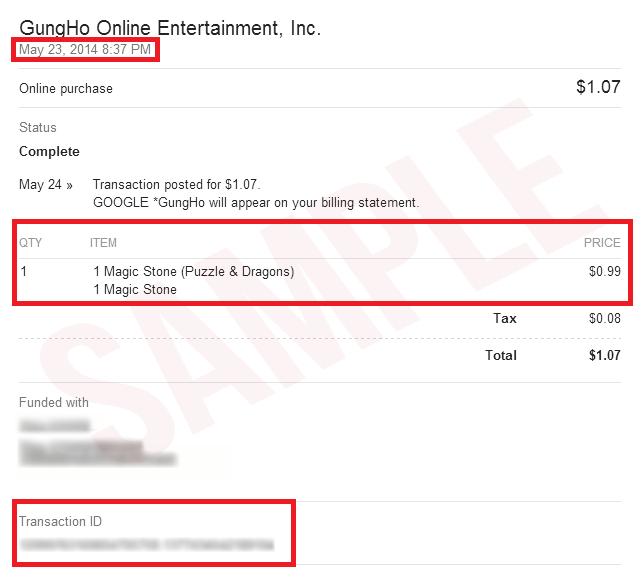This screenshot has width=640, height=582.
Task: Click the Online purchase label
Action: point(66,89)
